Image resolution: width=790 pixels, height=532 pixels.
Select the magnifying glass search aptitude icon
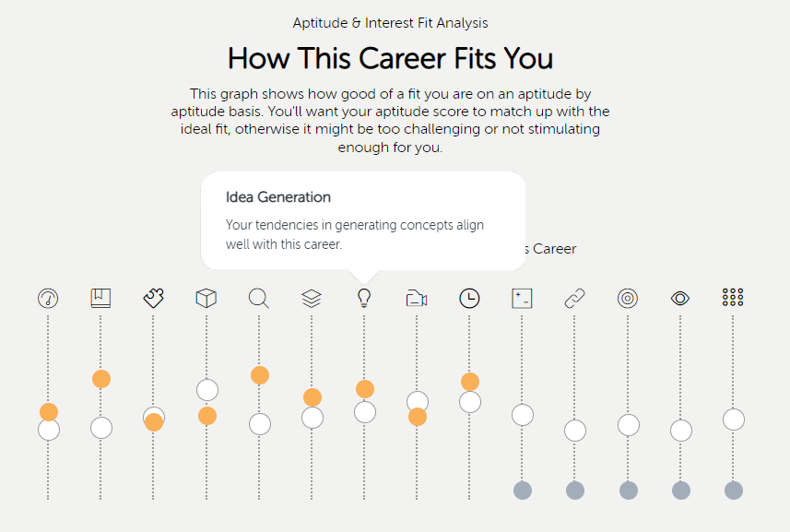pyautogui.click(x=259, y=297)
